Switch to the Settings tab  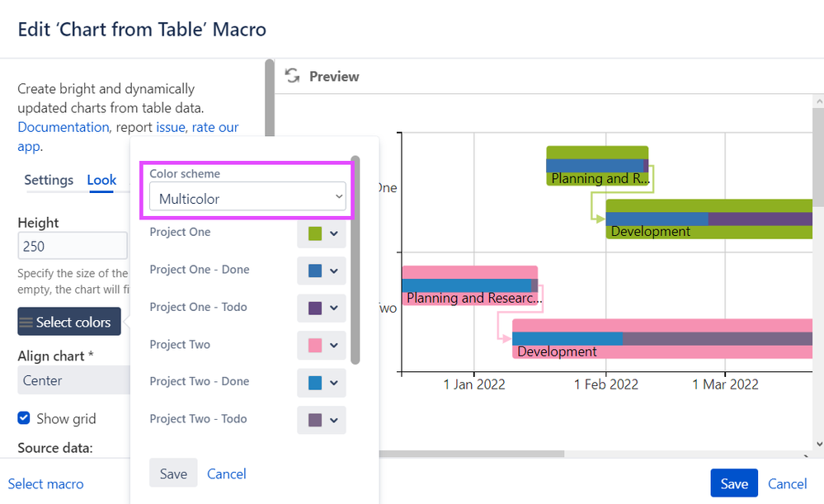tap(49, 180)
